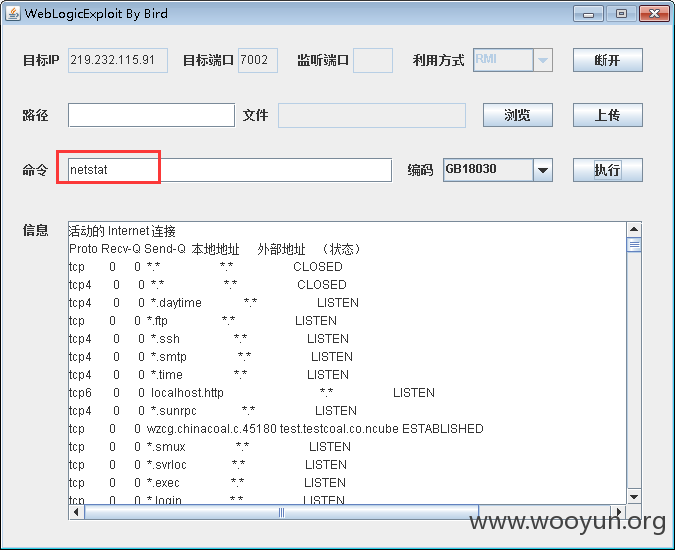Click the '*.ssh' LISTEN row
Image resolution: width=675 pixels, height=550 pixels.
[x=209, y=339]
